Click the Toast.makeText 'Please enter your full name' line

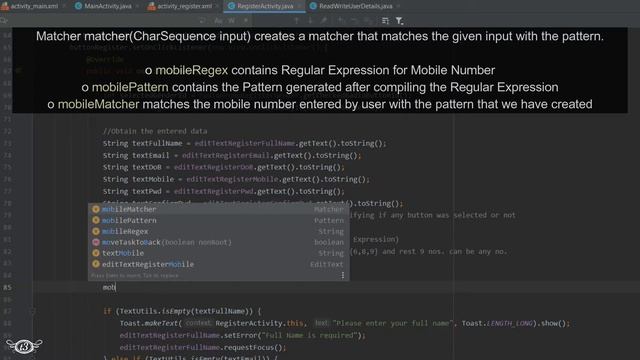(x=344, y=323)
